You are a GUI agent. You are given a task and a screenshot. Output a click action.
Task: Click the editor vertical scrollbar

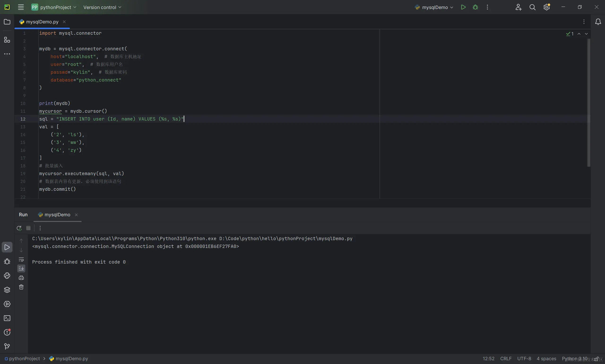coord(588,103)
